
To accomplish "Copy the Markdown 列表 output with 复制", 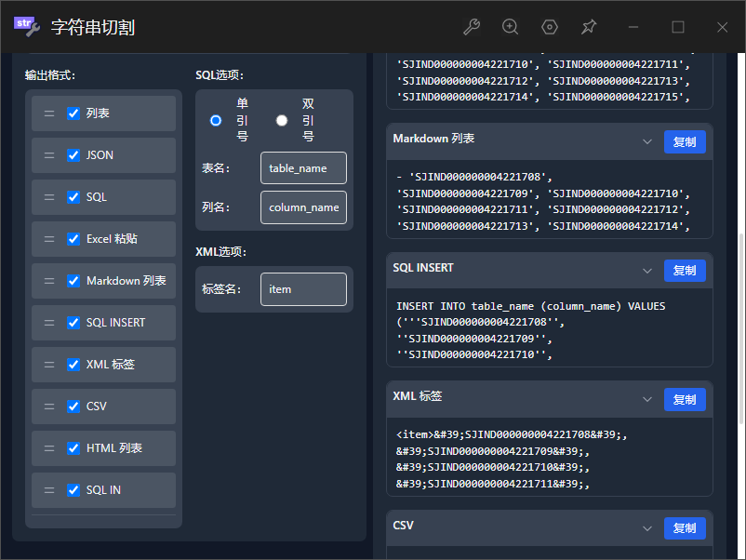I will coord(685,141).
